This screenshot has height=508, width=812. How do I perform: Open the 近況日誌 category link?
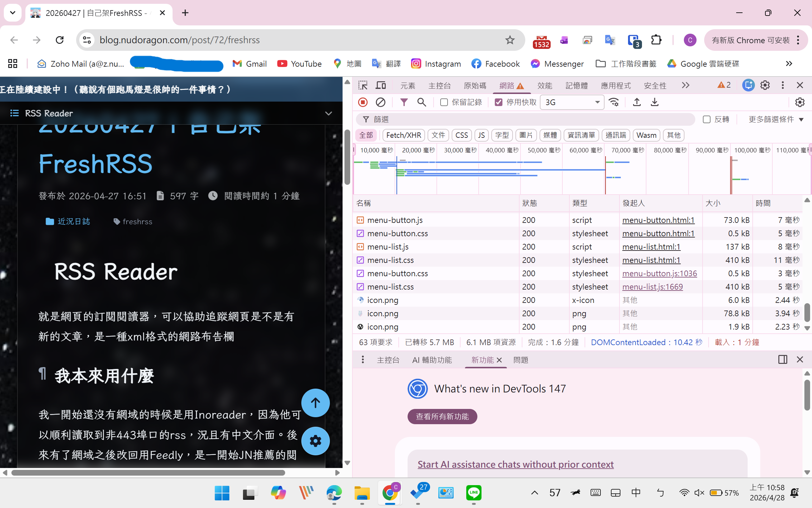(68, 221)
